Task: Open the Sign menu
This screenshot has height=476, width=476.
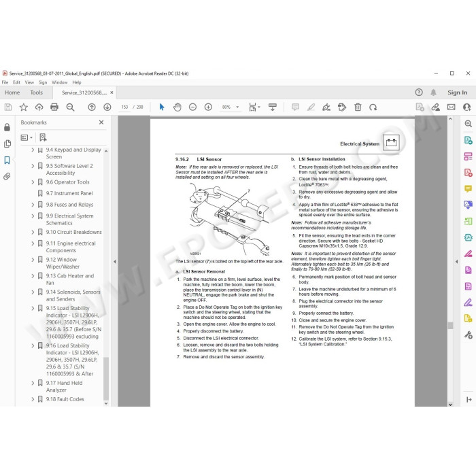Action: tap(43, 82)
